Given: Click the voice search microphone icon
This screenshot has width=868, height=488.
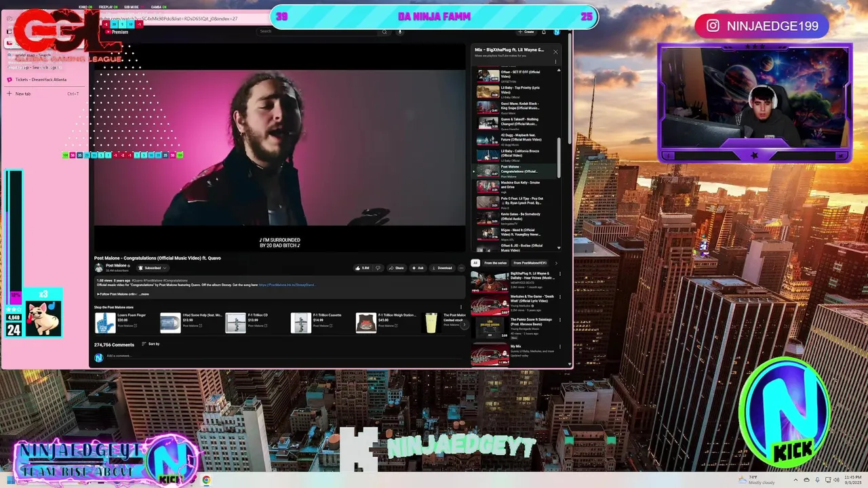Looking at the screenshot, I should (x=399, y=31).
